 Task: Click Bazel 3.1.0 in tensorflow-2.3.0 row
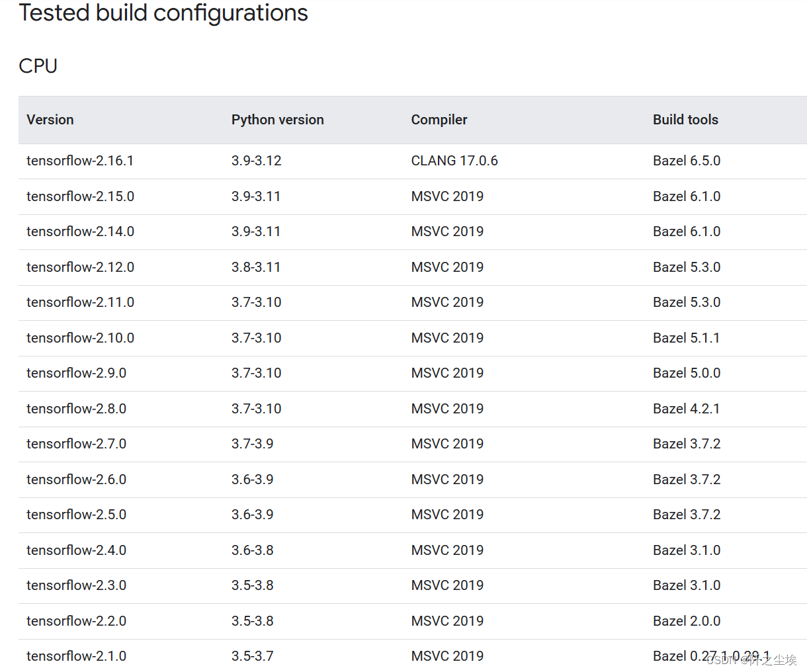[687, 585]
